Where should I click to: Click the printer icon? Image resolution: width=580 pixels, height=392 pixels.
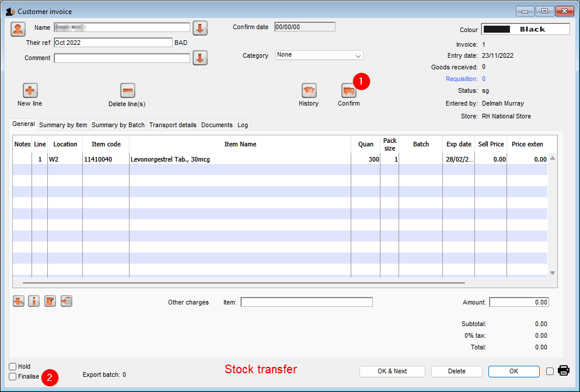pyautogui.click(x=564, y=370)
